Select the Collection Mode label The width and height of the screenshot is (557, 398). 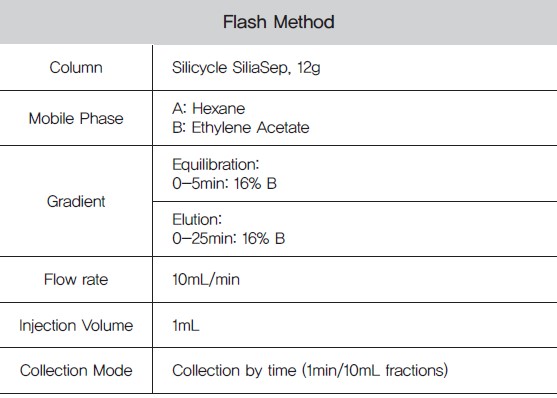[x=76, y=371]
